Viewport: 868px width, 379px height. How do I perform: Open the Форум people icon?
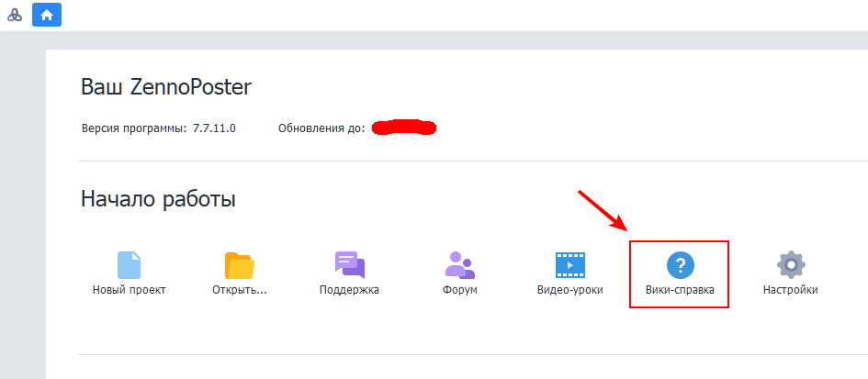(x=460, y=265)
